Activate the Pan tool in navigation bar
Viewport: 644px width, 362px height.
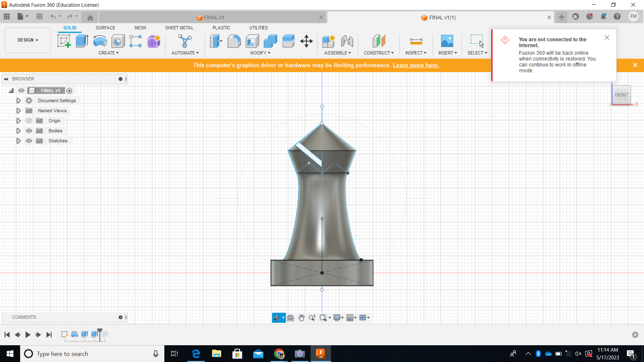pos(301,317)
